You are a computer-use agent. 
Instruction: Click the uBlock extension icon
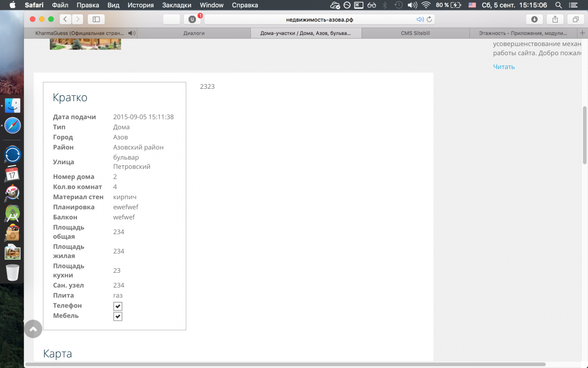click(x=193, y=20)
